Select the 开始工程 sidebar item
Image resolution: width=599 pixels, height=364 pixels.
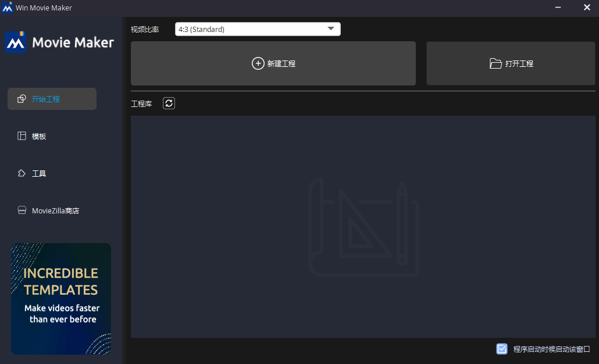click(x=52, y=99)
